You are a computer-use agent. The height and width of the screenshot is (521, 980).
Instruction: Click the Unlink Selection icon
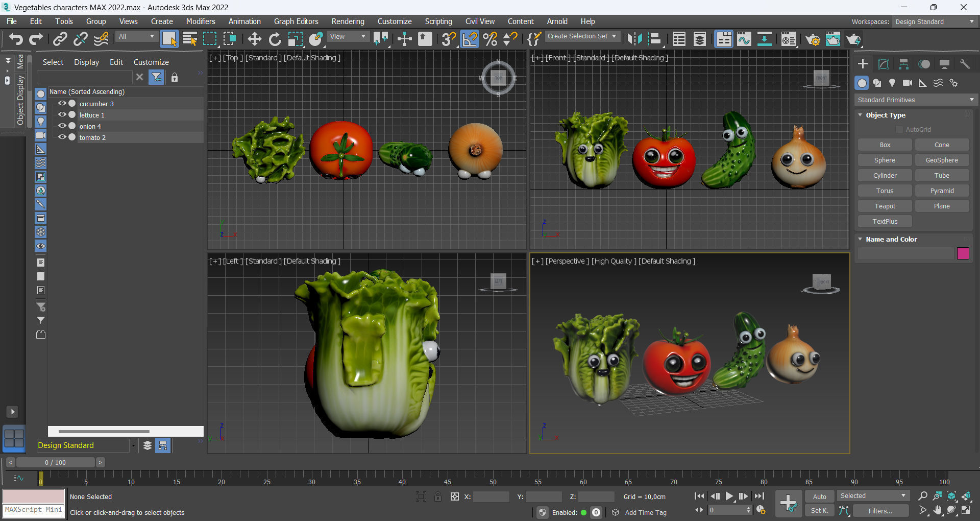pos(81,39)
